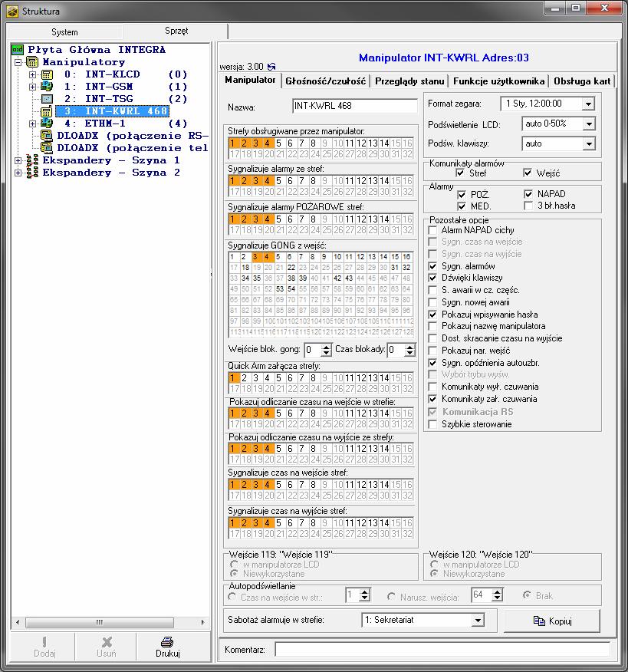The height and width of the screenshot is (672, 628).
Task: Toggle Dźwięki klawiszy checkbox
Action: [x=432, y=278]
